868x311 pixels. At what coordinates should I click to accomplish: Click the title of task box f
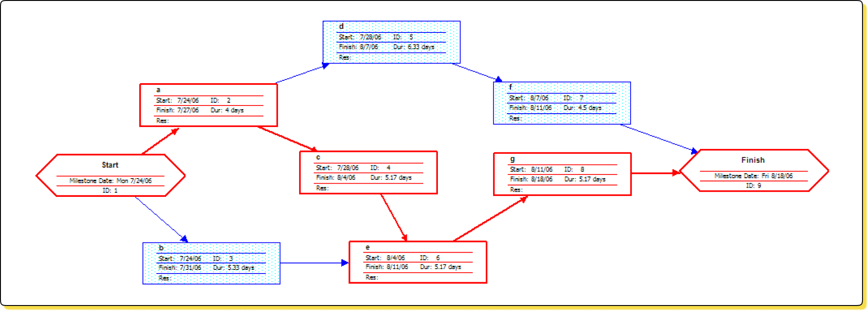click(x=510, y=87)
